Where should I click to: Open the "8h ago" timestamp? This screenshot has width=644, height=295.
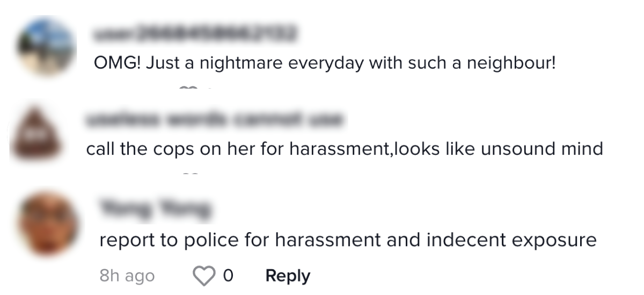coord(127,276)
